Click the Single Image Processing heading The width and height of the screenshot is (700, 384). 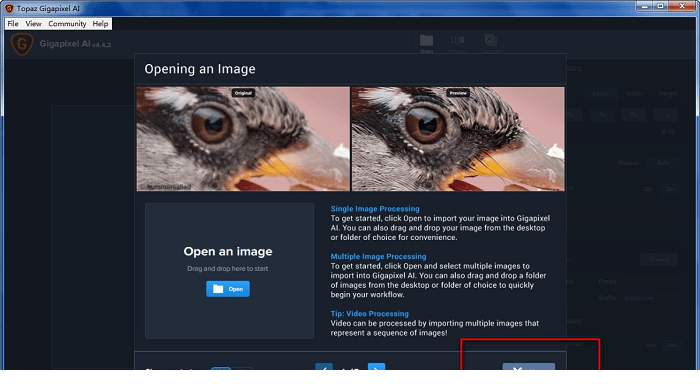[x=375, y=209]
